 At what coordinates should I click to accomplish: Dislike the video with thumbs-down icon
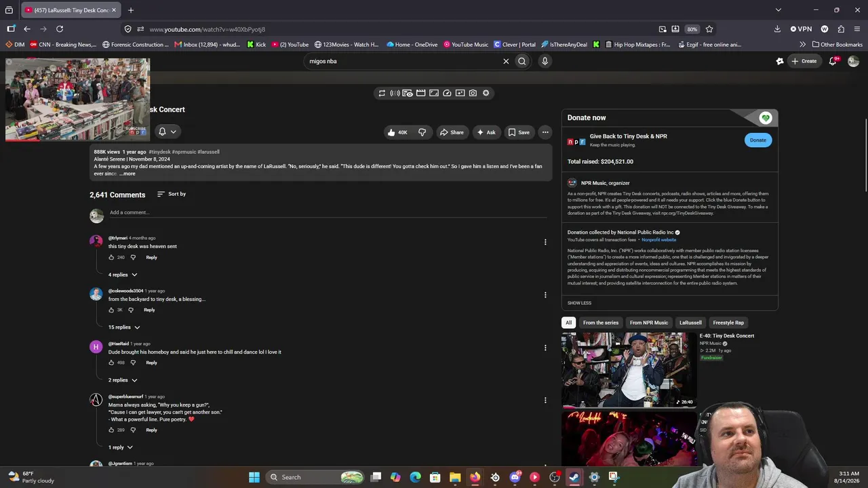(x=422, y=132)
